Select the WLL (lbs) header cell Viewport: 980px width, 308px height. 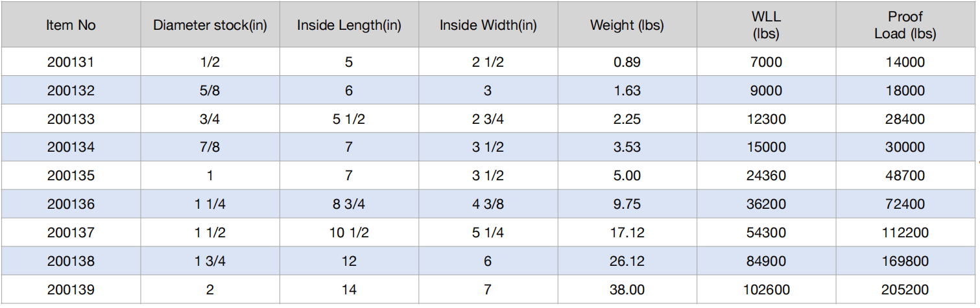click(x=766, y=25)
